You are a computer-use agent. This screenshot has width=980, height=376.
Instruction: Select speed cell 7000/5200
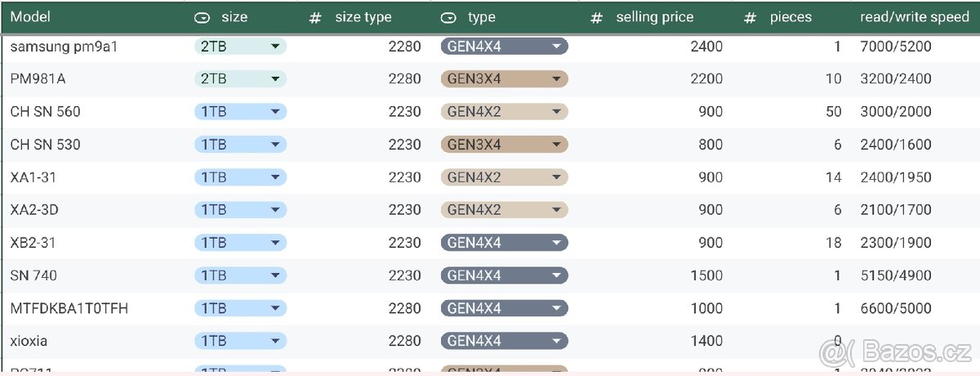point(915,47)
